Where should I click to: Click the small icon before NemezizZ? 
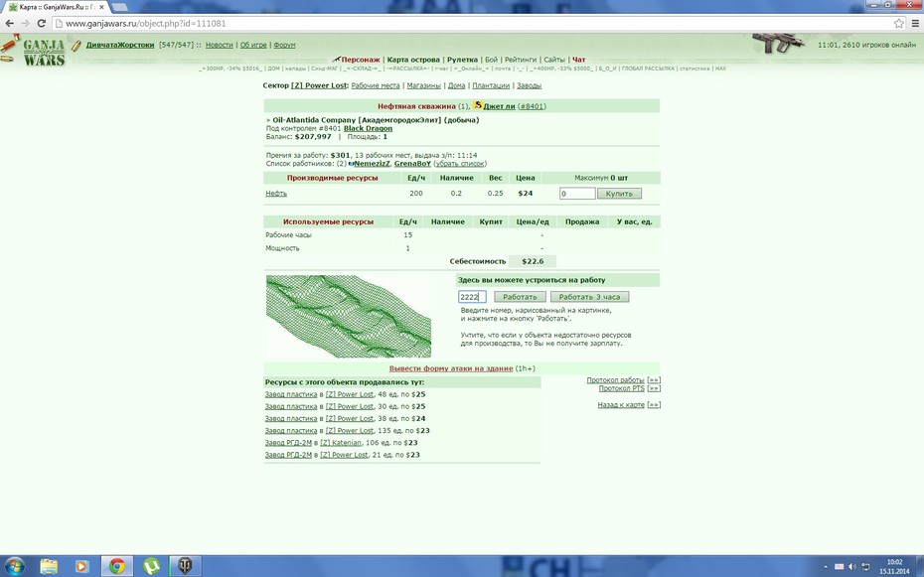(x=351, y=164)
